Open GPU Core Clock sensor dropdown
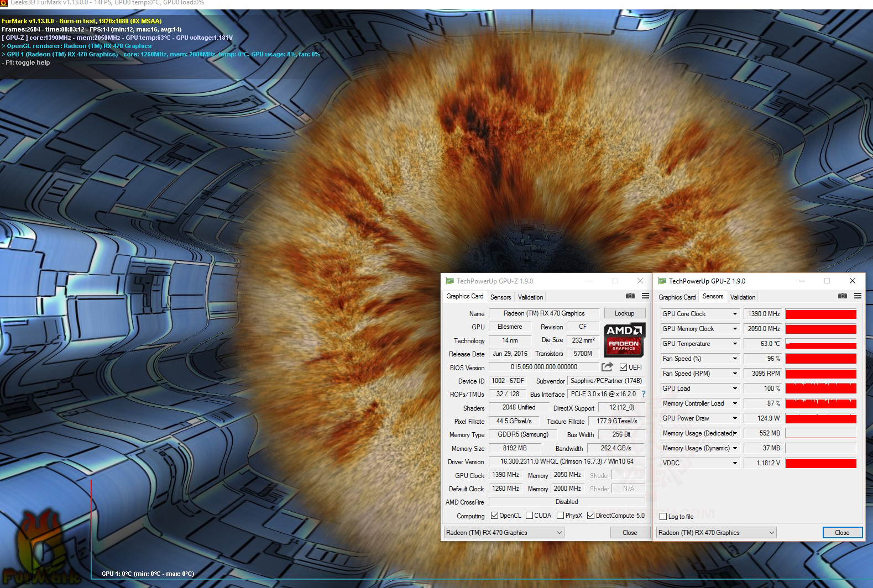The height and width of the screenshot is (588, 873). (x=735, y=314)
